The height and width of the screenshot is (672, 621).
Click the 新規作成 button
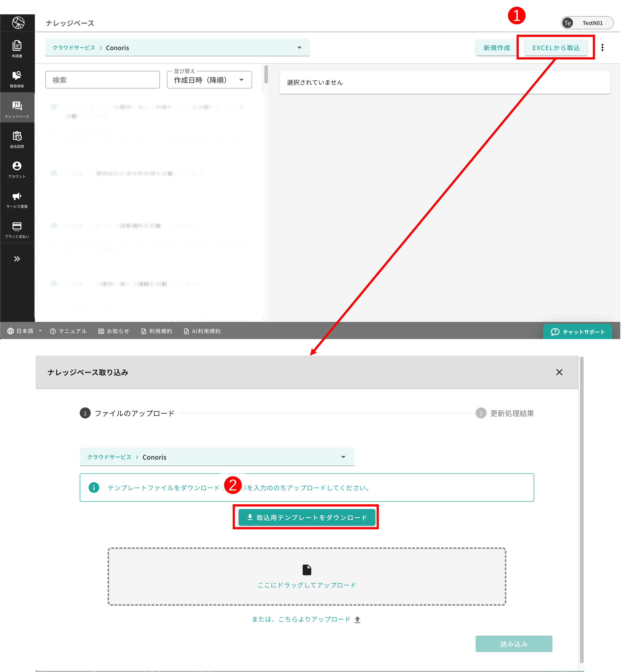(496, 48)
